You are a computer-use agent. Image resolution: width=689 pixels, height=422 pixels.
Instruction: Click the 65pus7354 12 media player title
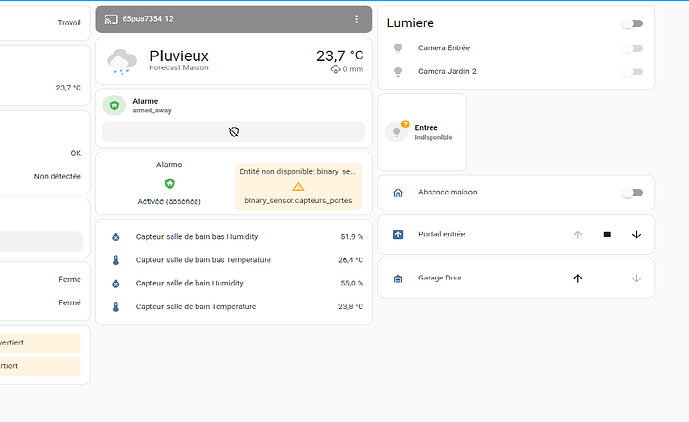pos(148,19)
